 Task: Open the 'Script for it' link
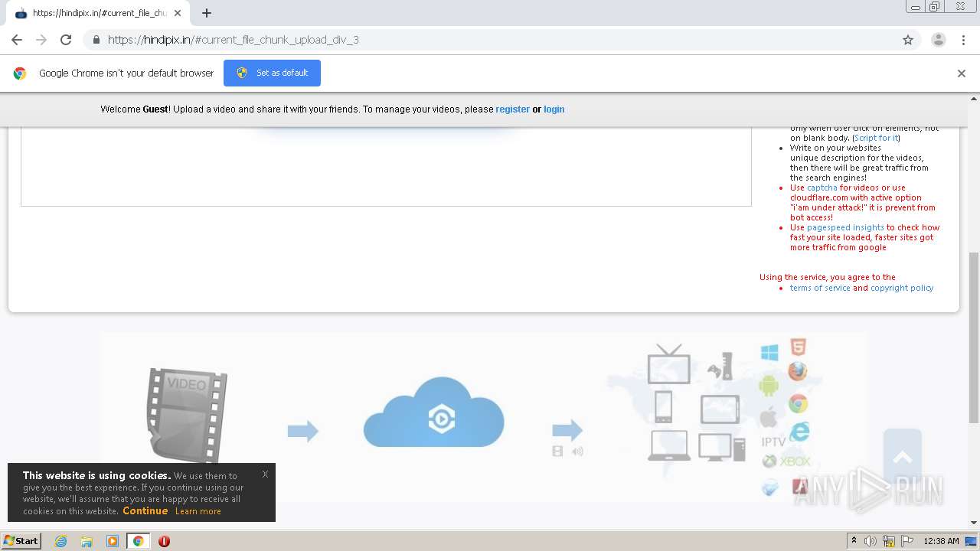coord(877,138)
